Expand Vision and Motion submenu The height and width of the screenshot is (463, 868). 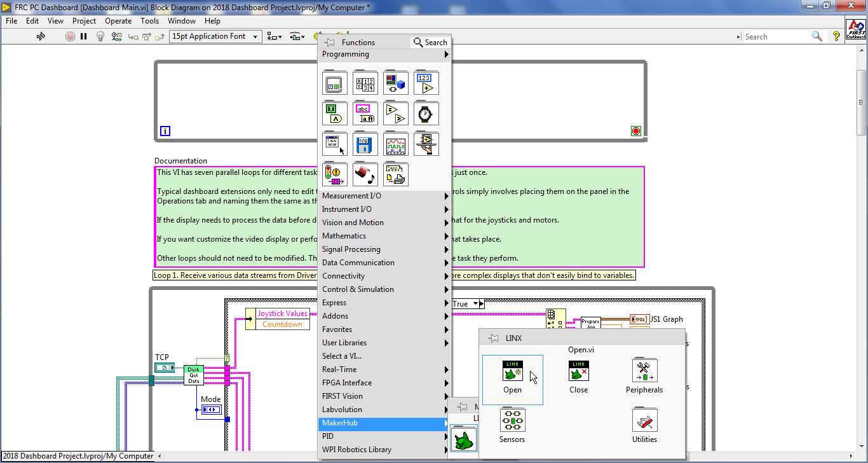coord(384,223)
